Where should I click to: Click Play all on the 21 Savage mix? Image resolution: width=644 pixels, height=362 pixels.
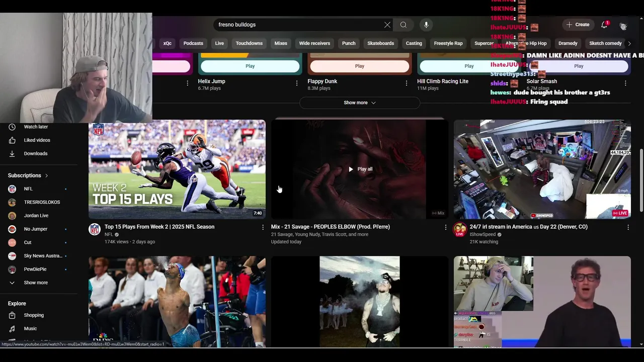tap(360, 169)
